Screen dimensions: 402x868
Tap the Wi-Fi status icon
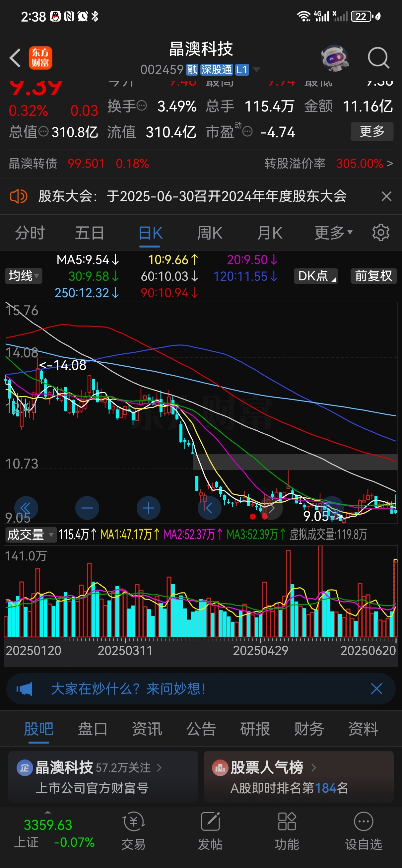(x=303, y=16)
